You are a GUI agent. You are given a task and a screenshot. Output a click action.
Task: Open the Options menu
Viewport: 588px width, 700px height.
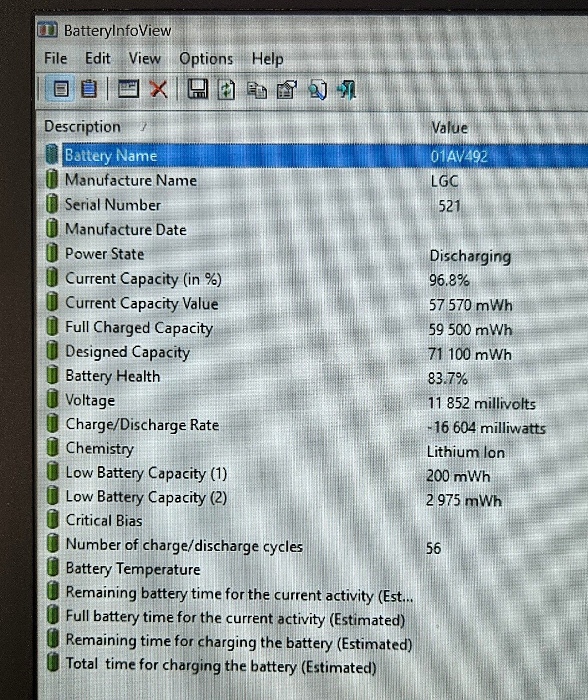206,59
